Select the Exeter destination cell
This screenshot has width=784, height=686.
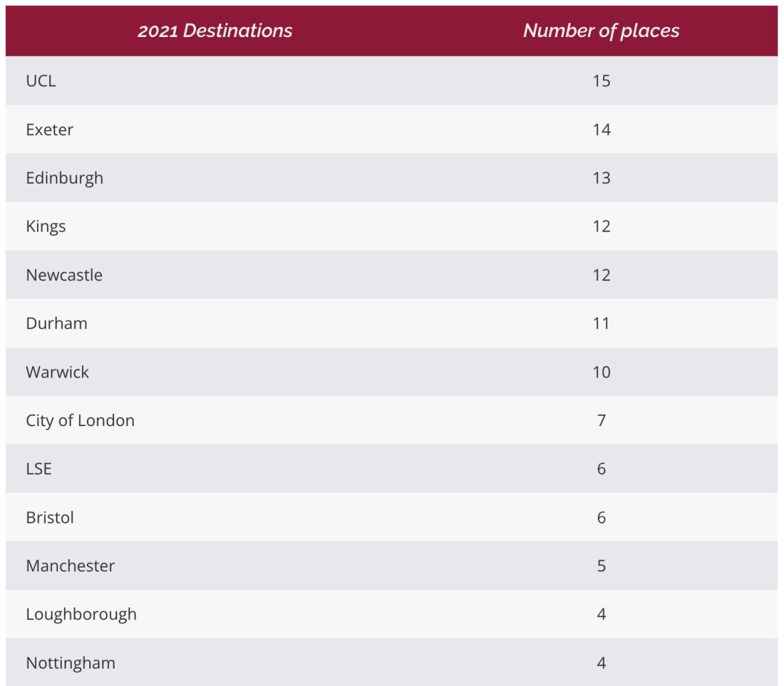[49, 129]
